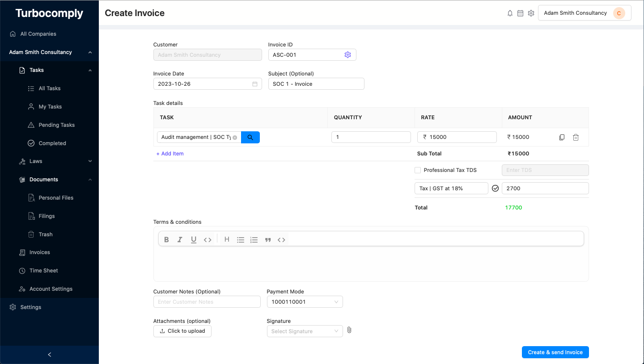Enable the Professional Tax TDS checkbox
644x364 pixels.
tap(417, 170)
